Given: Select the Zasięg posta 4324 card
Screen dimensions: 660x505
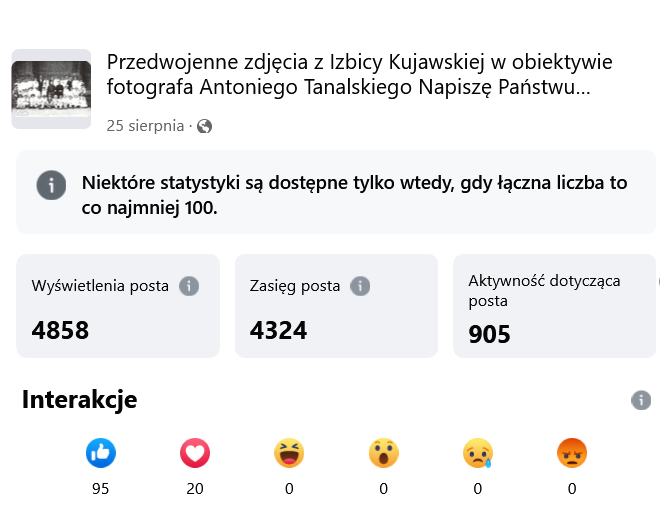Looking at the screenshot, I should (x=336, y=306).
